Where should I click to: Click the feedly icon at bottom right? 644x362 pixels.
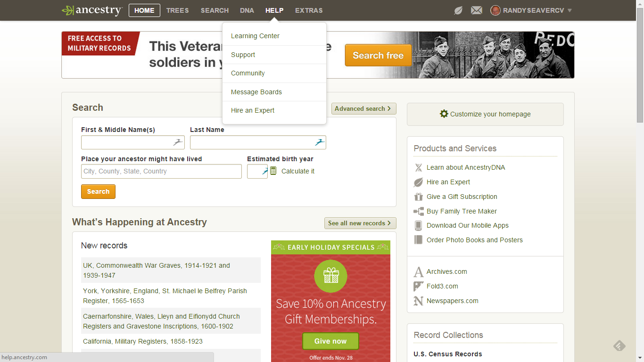click(x=619, y=346)
